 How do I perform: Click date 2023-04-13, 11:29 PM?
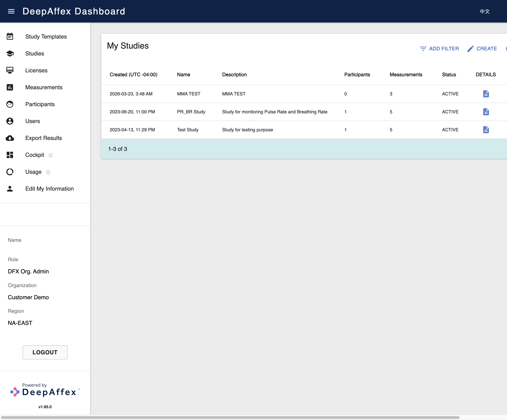pos(132,130)
